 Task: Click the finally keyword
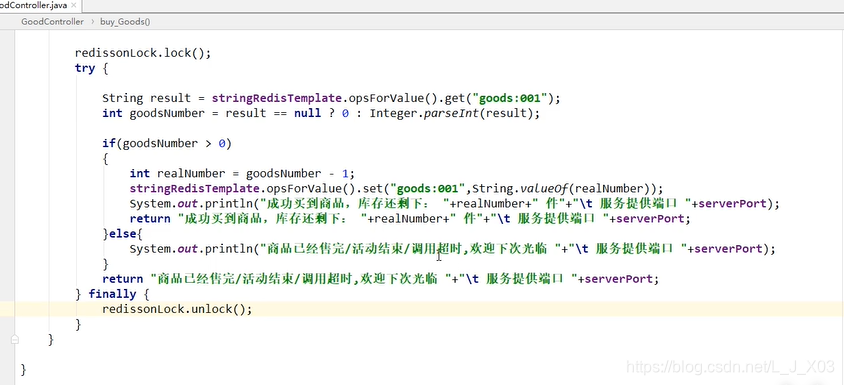click(112, 294)
